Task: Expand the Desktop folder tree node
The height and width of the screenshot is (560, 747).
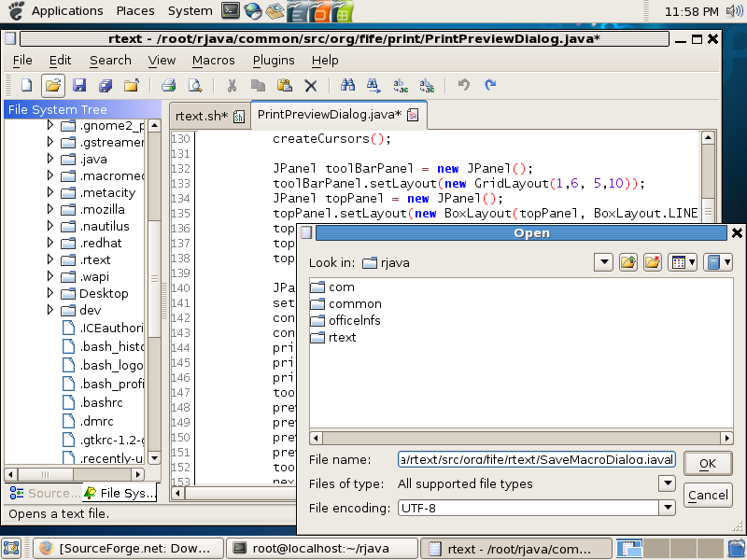Action: pyautogui.click(x=51, y=293)
